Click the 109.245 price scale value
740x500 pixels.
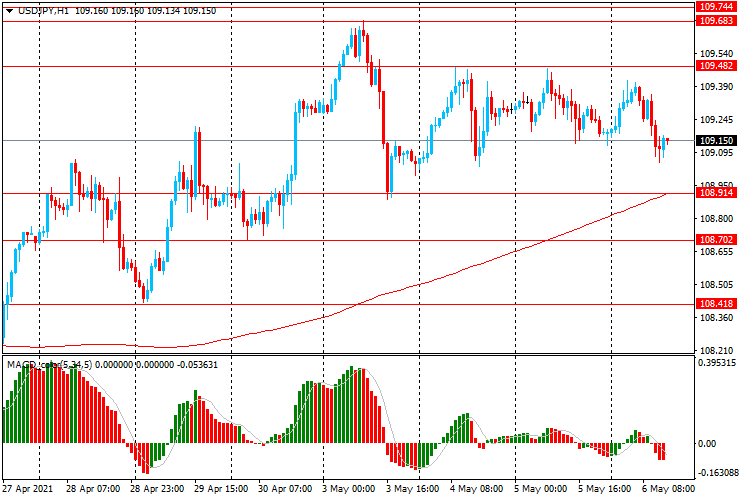tap(716, 119)
